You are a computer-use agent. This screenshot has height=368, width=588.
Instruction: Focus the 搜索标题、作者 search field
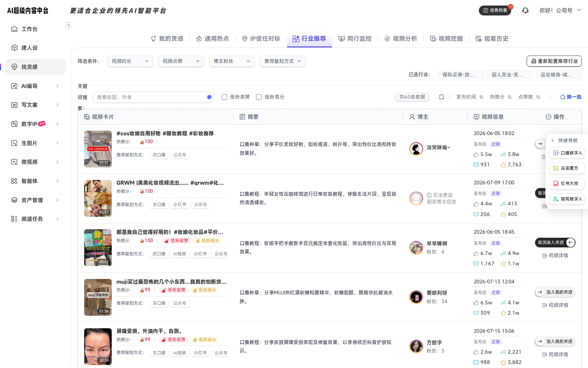pos(153,97)
